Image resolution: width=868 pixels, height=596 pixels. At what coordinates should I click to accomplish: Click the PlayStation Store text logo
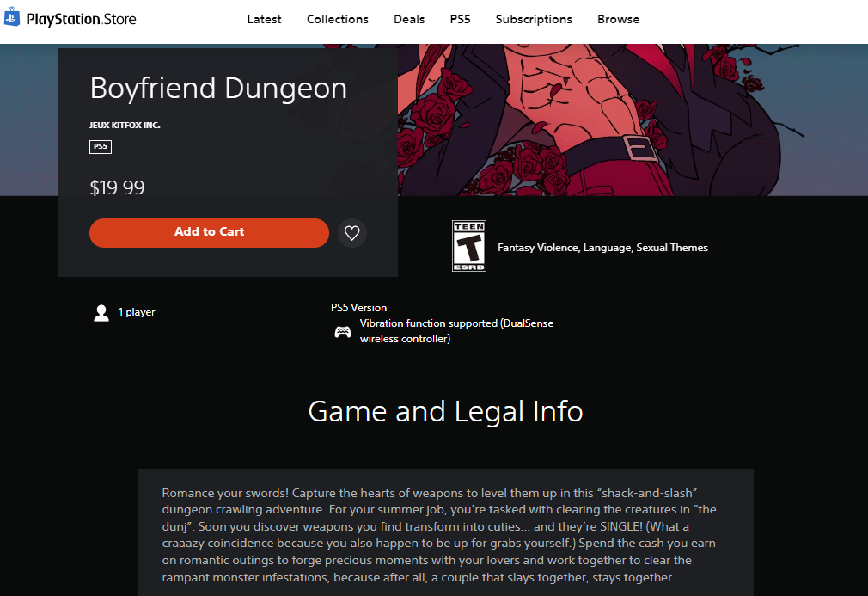pyautogui.click(x=81, y=20)
